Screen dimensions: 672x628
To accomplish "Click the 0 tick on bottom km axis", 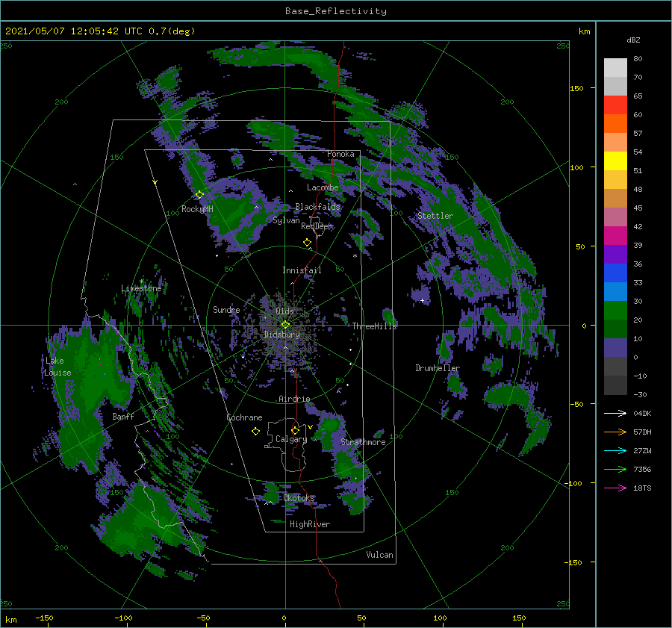I will click(x=284, y=618).
